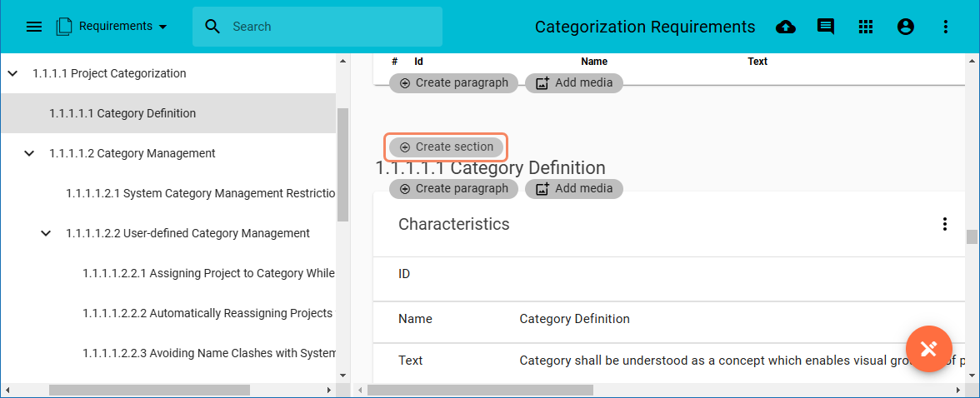Collapse the 1.1.1.1.2 Category Management node
This screenshot has width=980, height=398.
29,153
